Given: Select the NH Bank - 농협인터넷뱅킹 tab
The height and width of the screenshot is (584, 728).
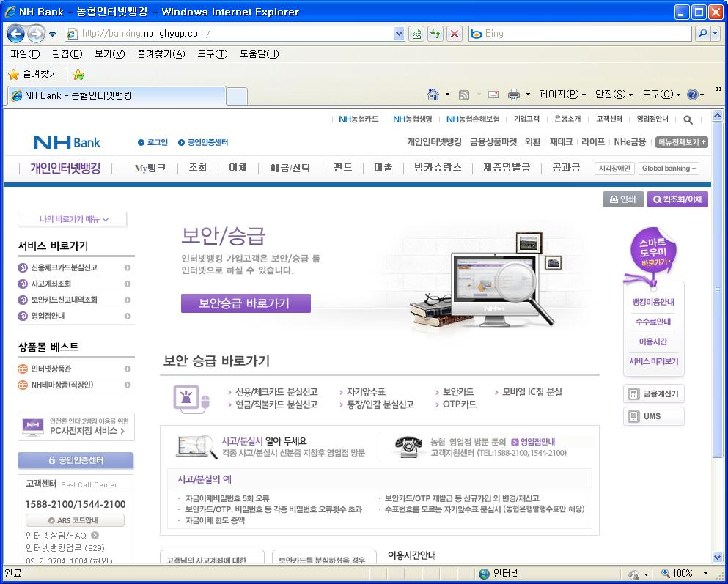Looking at the screenshot, I should pos(117,95).
